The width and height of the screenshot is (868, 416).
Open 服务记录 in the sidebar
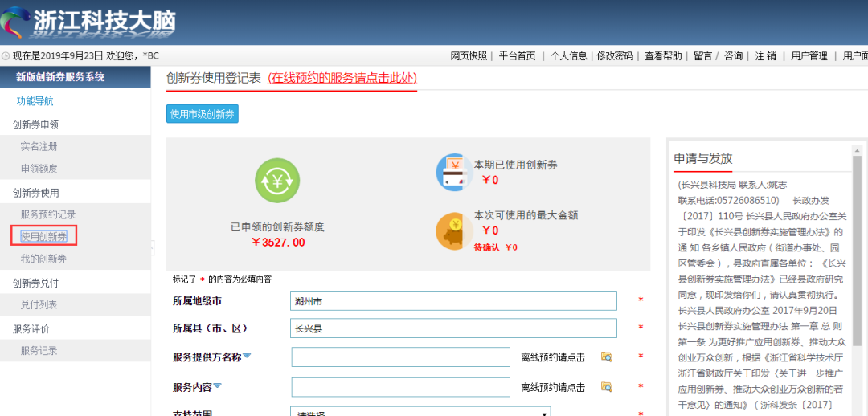pos(39,351)
